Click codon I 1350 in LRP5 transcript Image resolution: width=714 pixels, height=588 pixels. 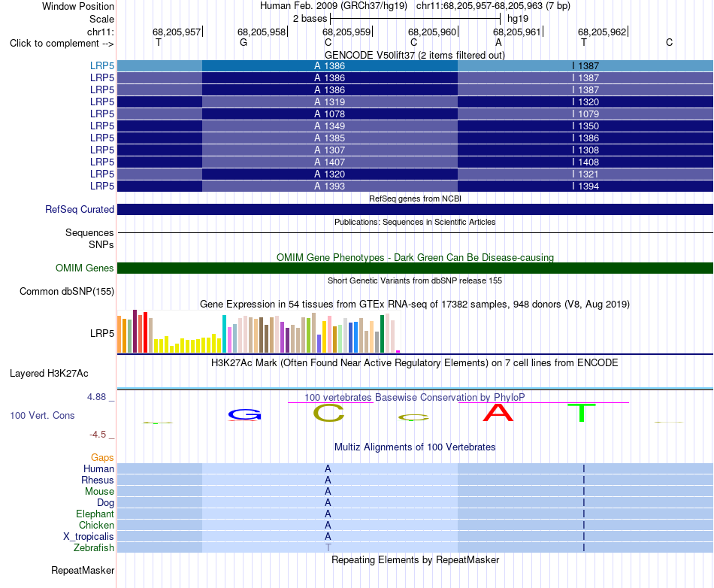[585, 126]
